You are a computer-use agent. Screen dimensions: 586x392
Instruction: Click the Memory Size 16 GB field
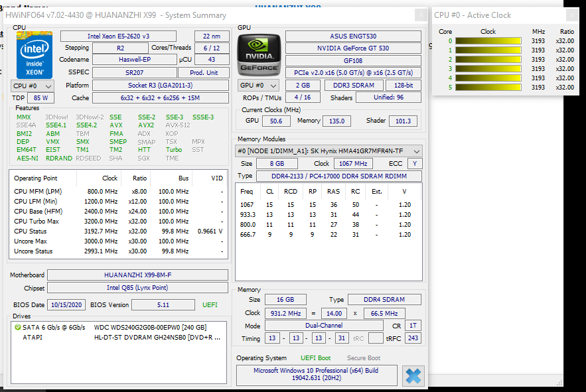pos(285,300)
